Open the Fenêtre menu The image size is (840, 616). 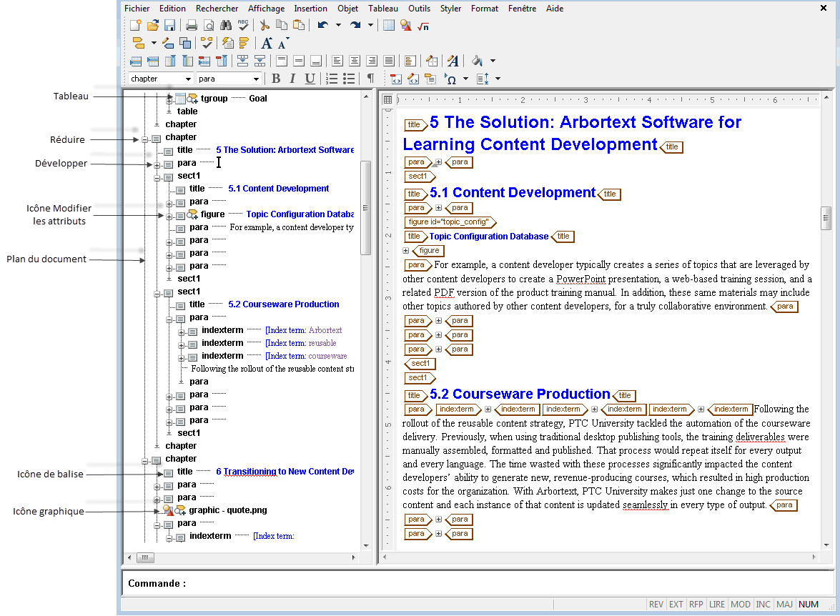click(x=523, y=9)
